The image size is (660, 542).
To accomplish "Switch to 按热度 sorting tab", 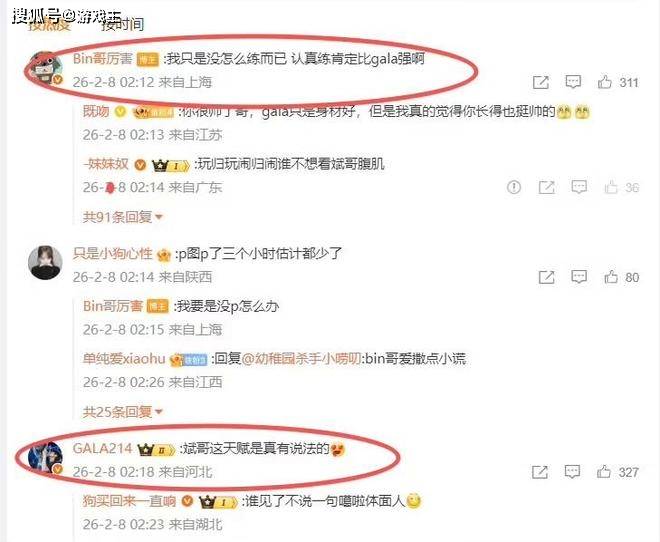I will point(49,24).
